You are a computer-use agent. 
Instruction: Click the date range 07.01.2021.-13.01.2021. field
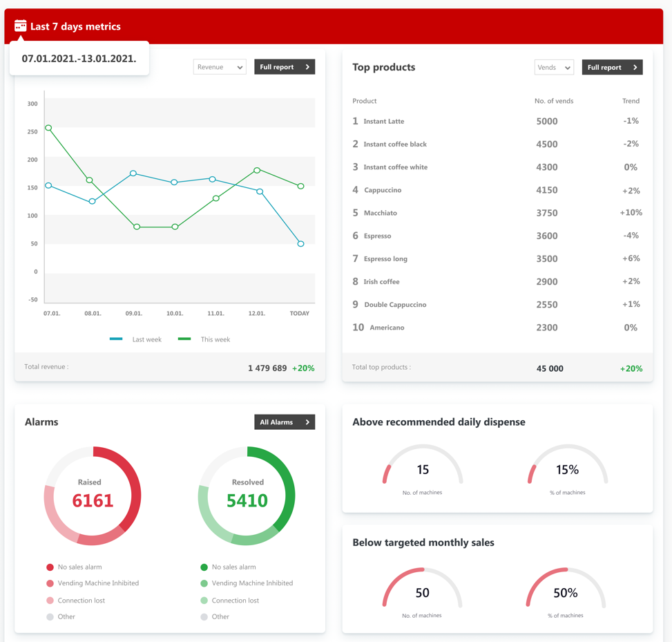(x=79, y=59)
